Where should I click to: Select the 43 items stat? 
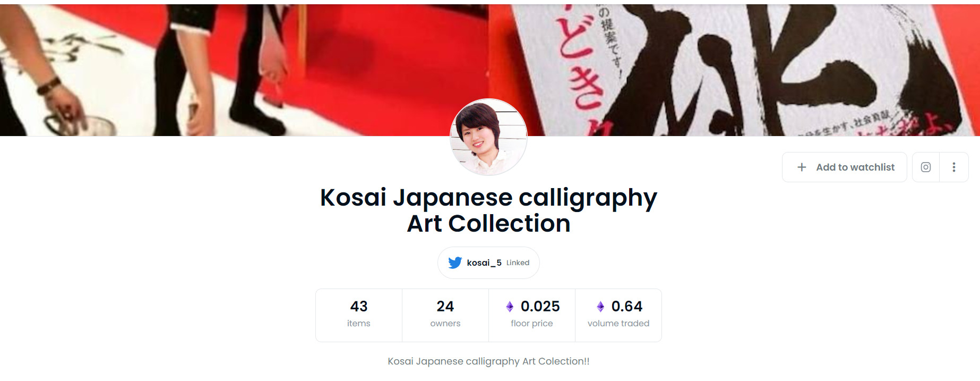point(359,315)
